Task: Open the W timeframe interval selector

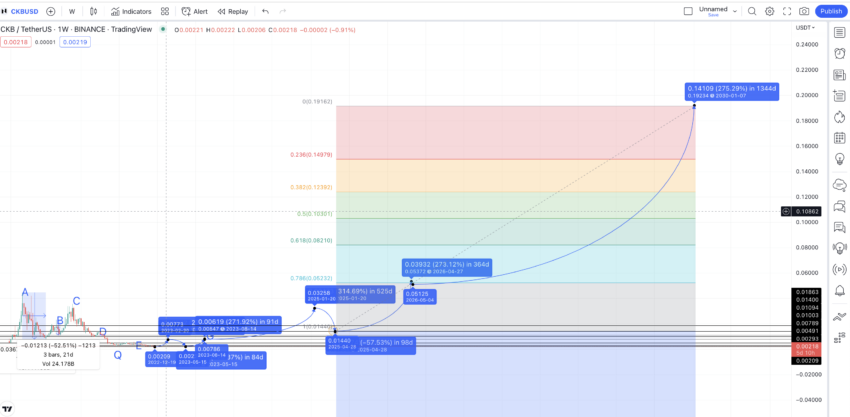Action: click(x=72, y=11)
